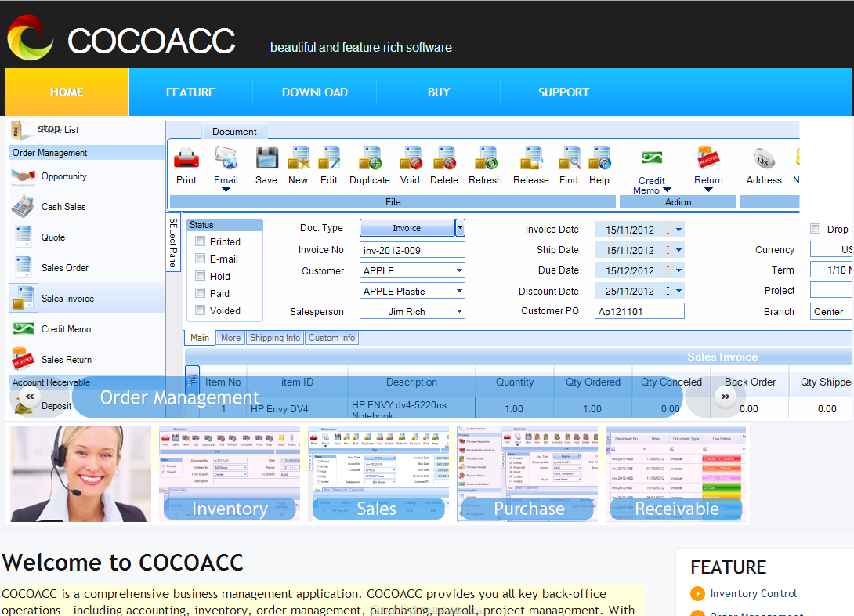
Task: Click the Duplicate document icon
Action: pyautogui.click(x=370, y=158)
